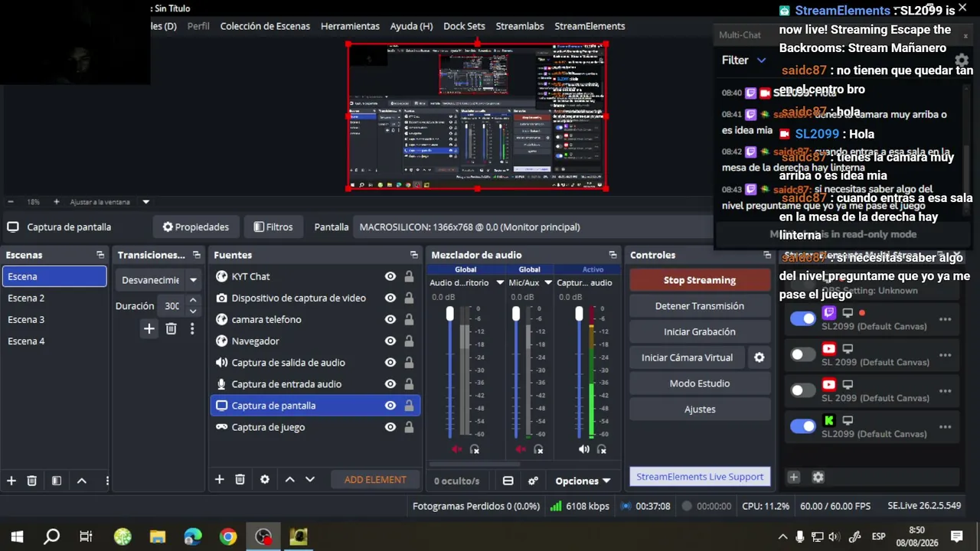Open Google Chrome from the taskbar
The width and height of the screenshot is (980, 551).
[228, 536]
